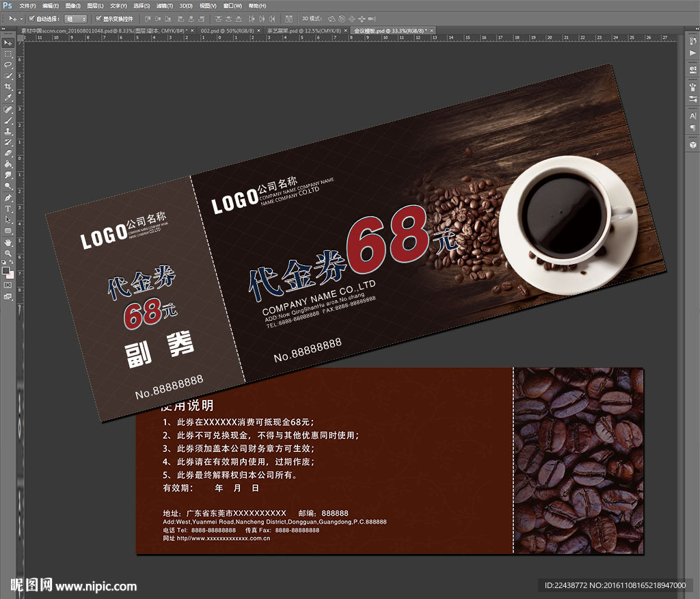Select the Eraser tool

(8, 153)
